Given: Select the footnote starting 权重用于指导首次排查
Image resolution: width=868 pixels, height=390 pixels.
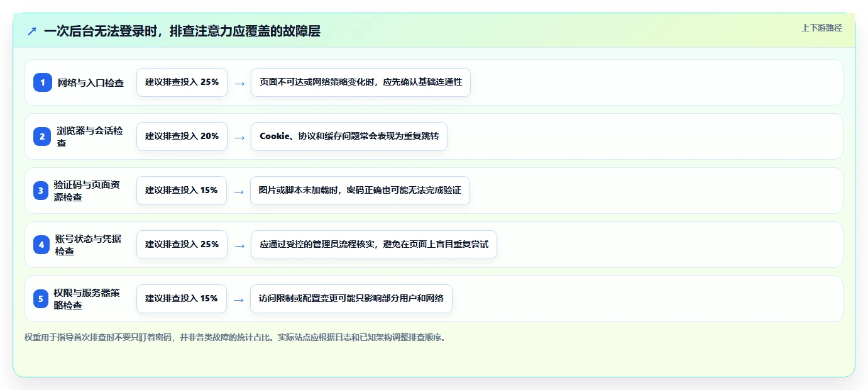Looking at the screenshot, I should [x=236, y=337].
